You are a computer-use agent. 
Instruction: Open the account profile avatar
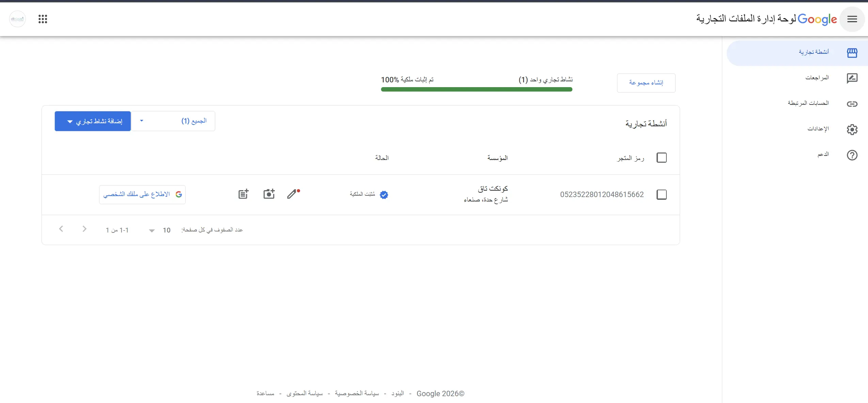(17, 19)
